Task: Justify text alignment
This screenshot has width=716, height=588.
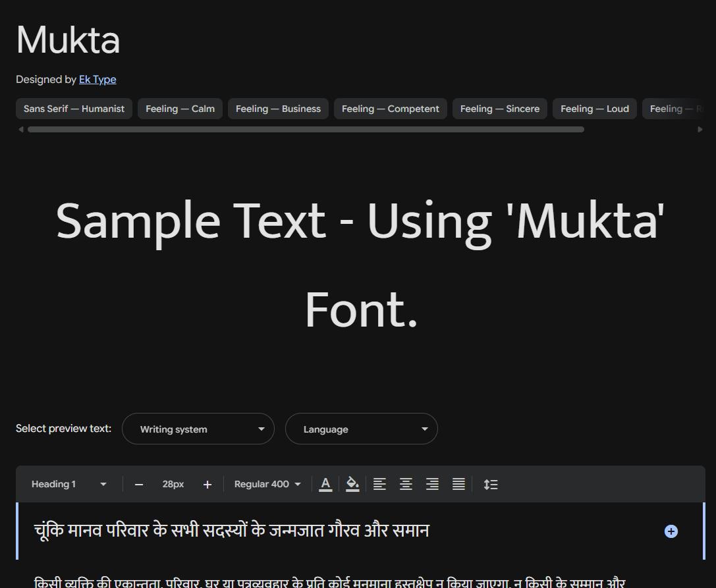Action: (458, 484)
